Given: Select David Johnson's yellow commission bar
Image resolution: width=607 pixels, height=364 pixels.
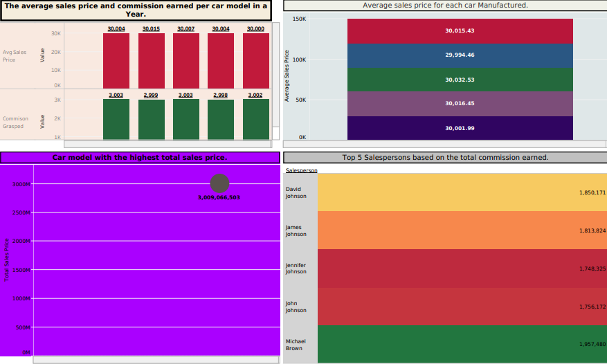Looking at the screenshot, I should click(462, 192).
